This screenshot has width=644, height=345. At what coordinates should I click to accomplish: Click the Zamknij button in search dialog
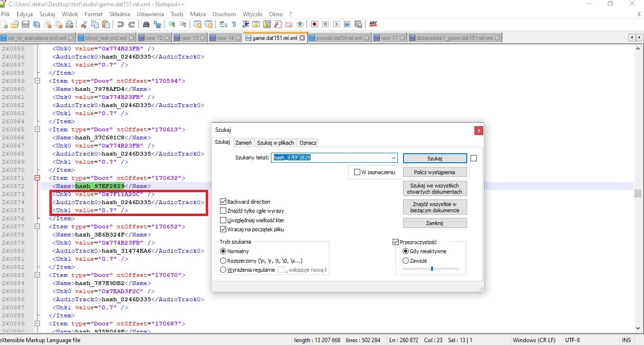pos(434,223)
